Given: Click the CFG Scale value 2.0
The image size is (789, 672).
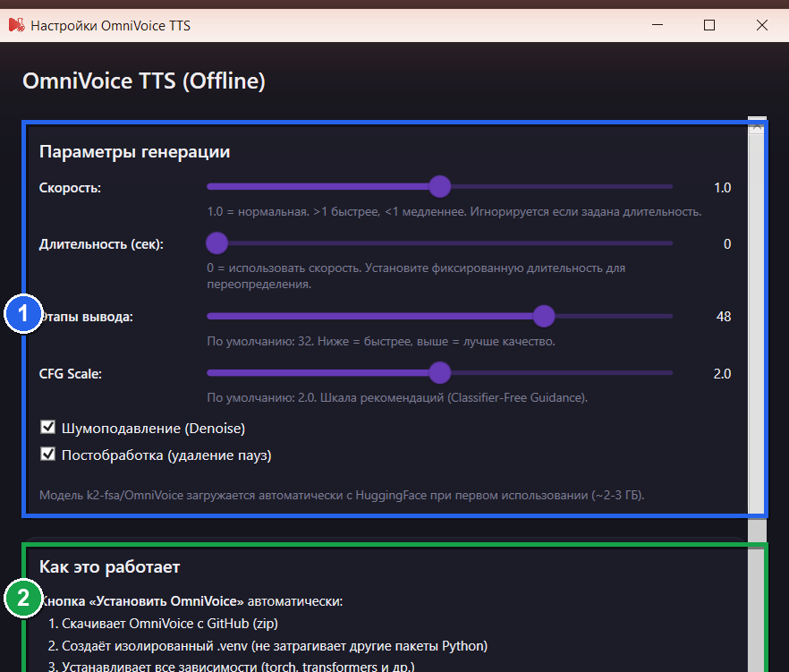Looking at the screenshot, I should click(722, 374).
